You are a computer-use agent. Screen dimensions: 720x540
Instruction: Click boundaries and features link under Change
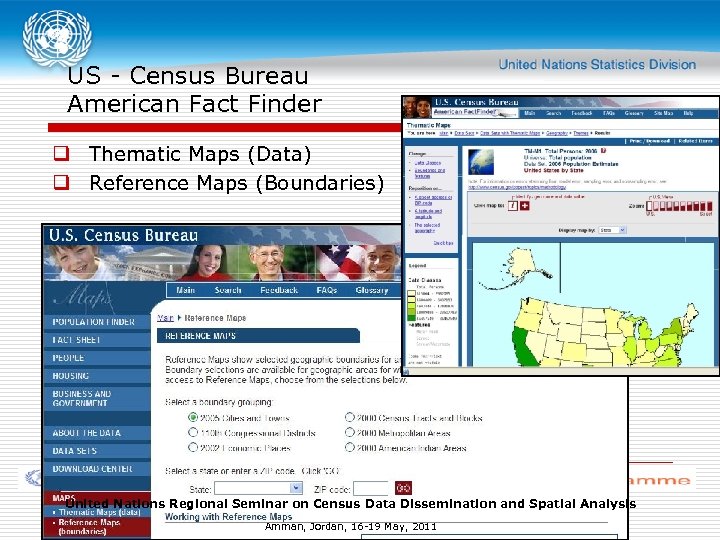coord(430,173)
